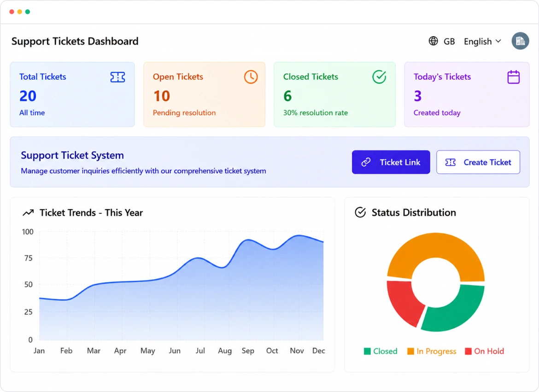Click the calendar icon in Today's Tickets card
This screenshot has width=539, height=392.
(514, 76)
